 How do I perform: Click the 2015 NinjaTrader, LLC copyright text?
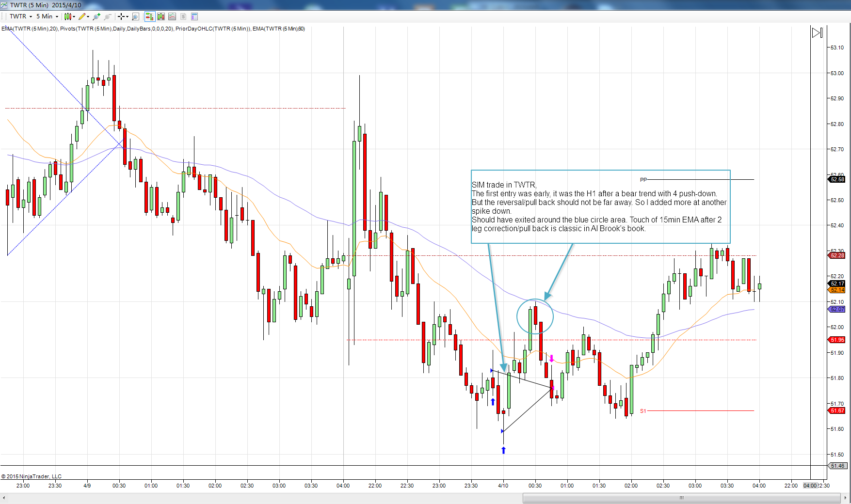click(x=32, y=476)
